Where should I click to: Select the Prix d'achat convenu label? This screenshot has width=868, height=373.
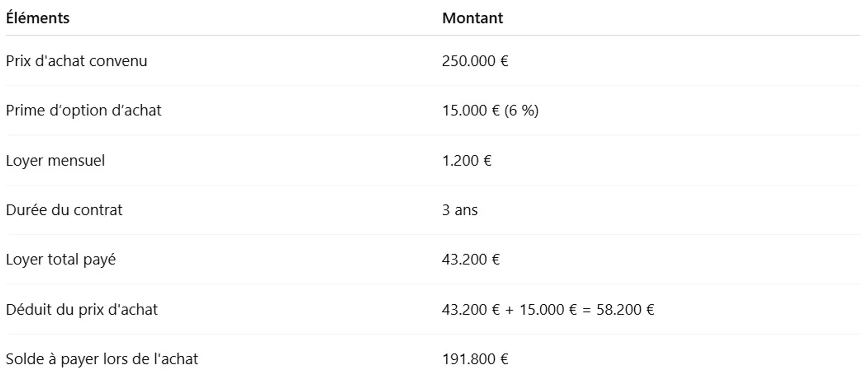point(76,61)
